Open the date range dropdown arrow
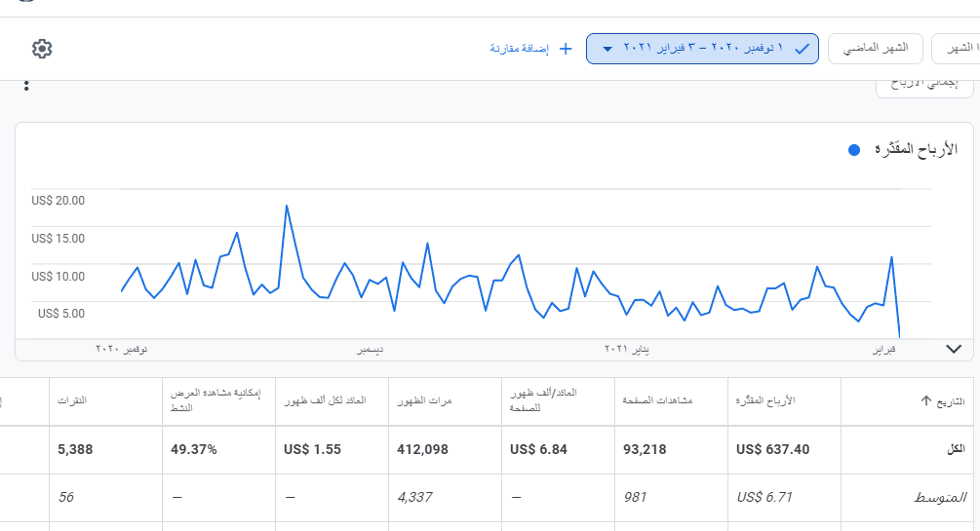The width and height of the screenshot is (980, 531). point(607,49)
